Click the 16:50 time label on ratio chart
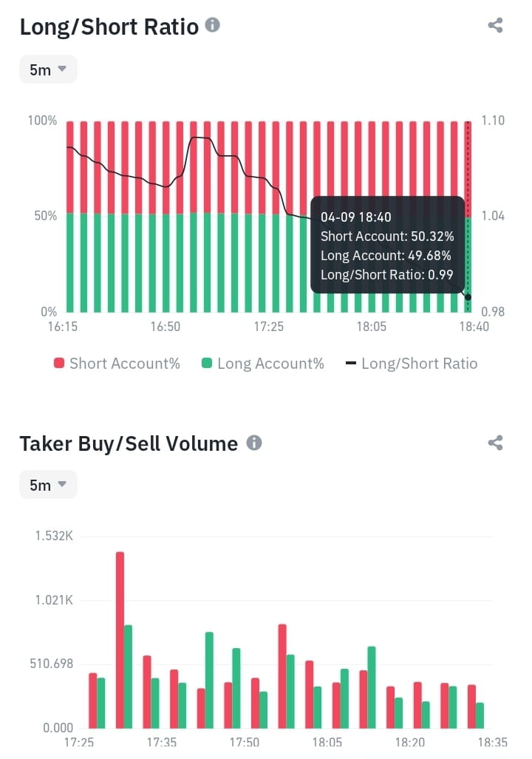This screenshot has width=532, height=759. 165,327
